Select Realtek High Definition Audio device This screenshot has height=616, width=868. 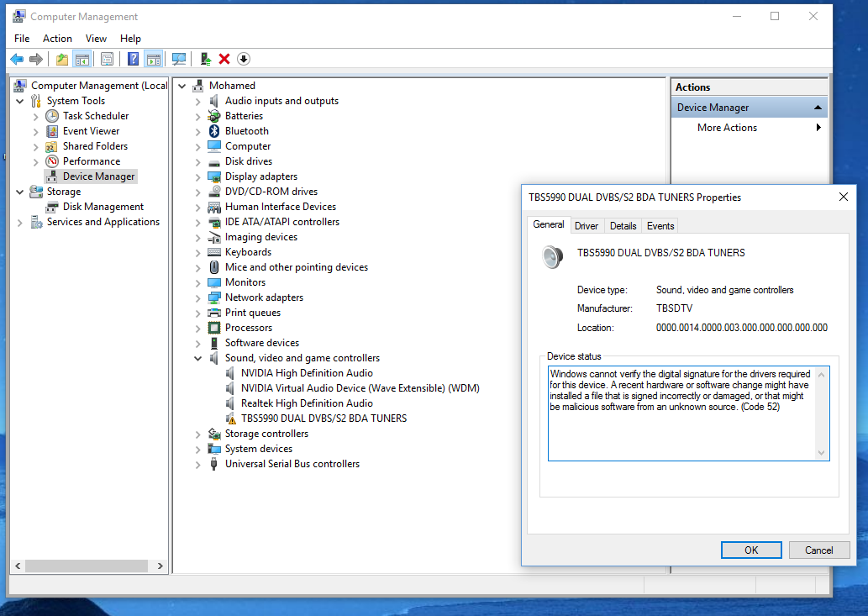[307, 403]
